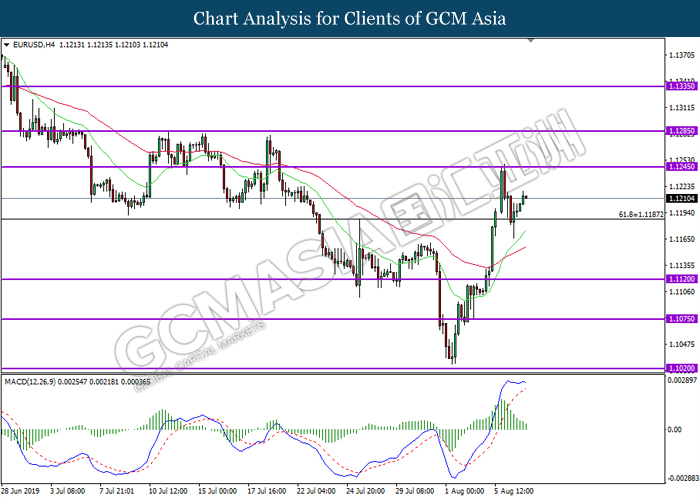Click the MACD 0.00 zero level label

[x=675, y=429]
